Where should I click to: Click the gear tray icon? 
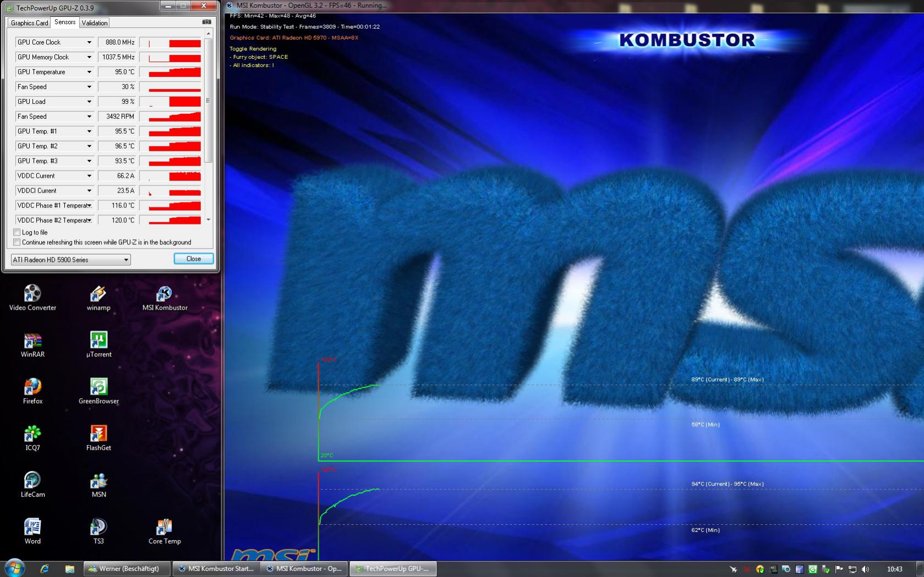(x=786, y=569)
